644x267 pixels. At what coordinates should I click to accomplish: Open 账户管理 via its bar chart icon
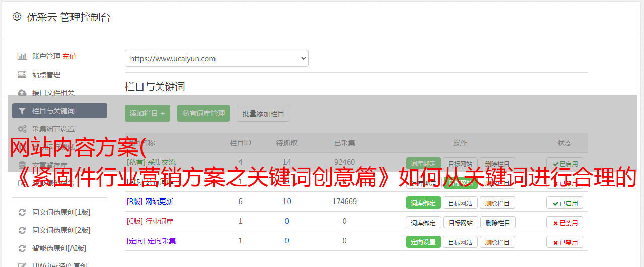click(22, 56)
